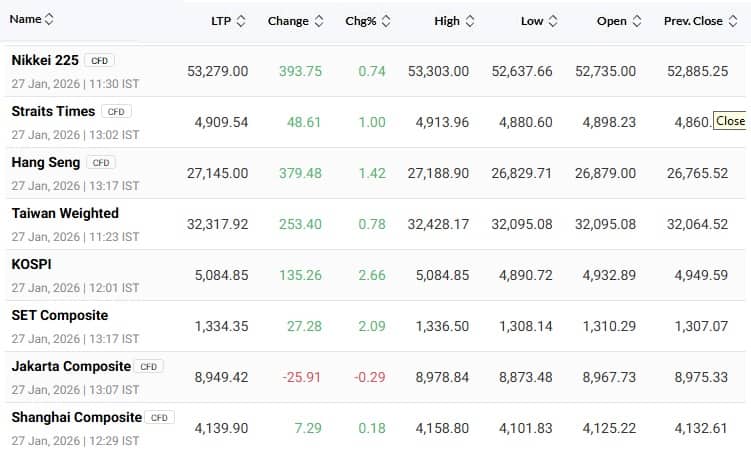Select Taiwan Weighted high 32,428.17
751x453 pixels.
point(438,224)
